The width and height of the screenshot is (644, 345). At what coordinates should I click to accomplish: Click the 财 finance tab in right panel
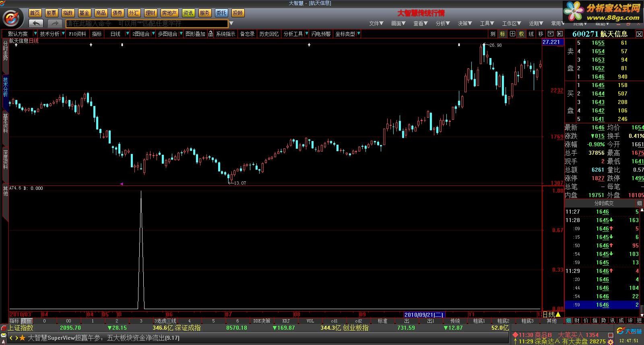(577, 321)
